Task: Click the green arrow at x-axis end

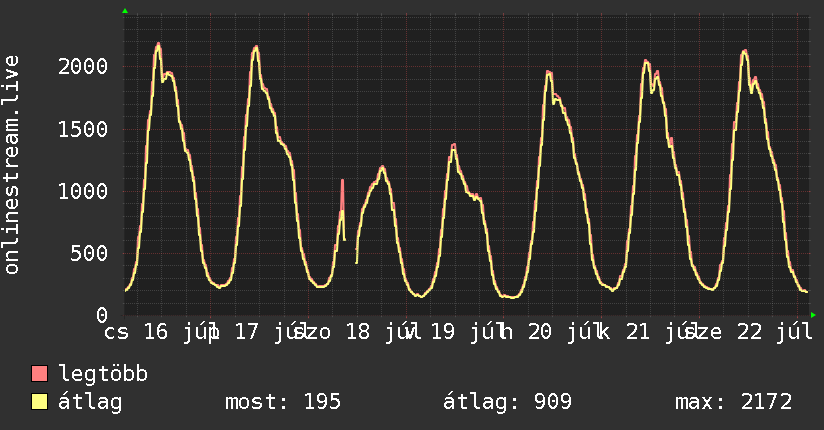Action: pos(813,315)
